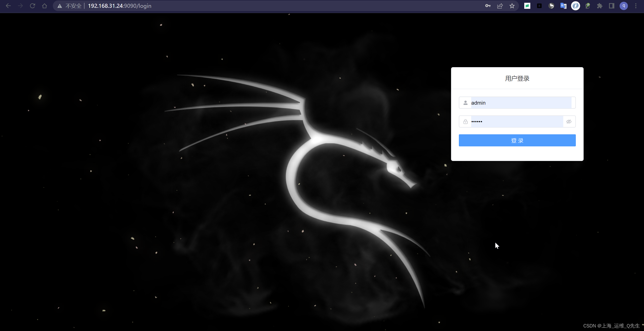Click the not-secure warning icon

60,6
